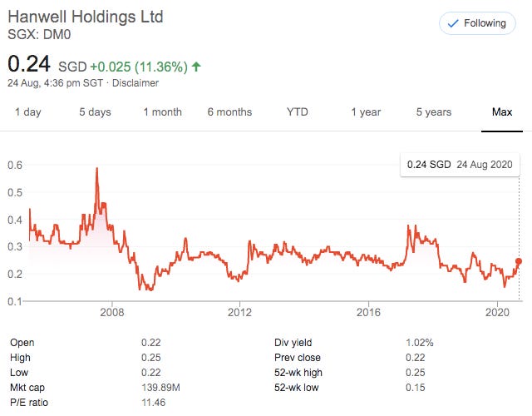Click the 2016 x-axis label
This screenshot has height=416, width=532.
click(368, 313)
